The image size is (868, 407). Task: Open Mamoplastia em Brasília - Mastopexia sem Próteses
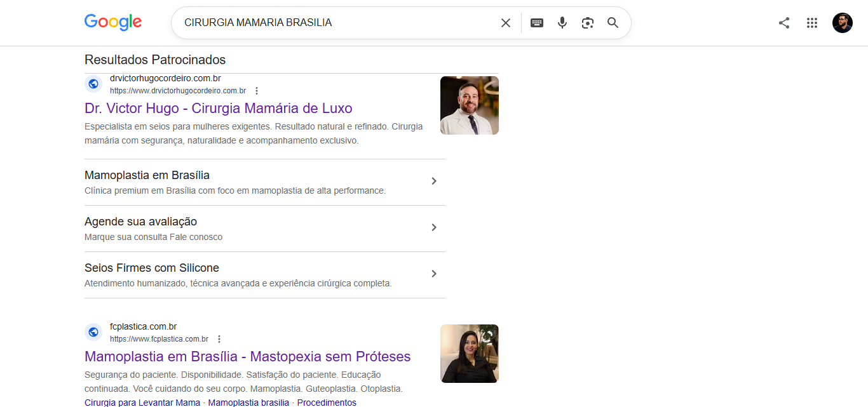(248, 356)
